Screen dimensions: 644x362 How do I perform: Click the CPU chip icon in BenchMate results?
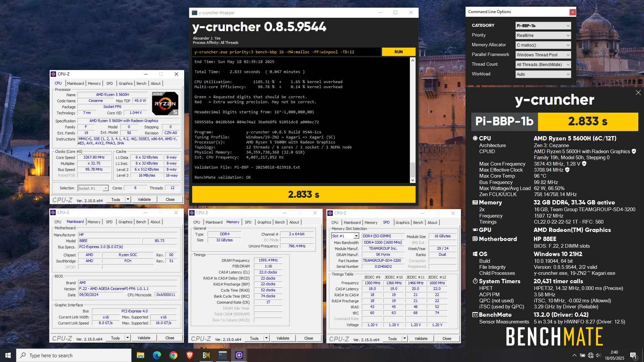coord(475,138)
